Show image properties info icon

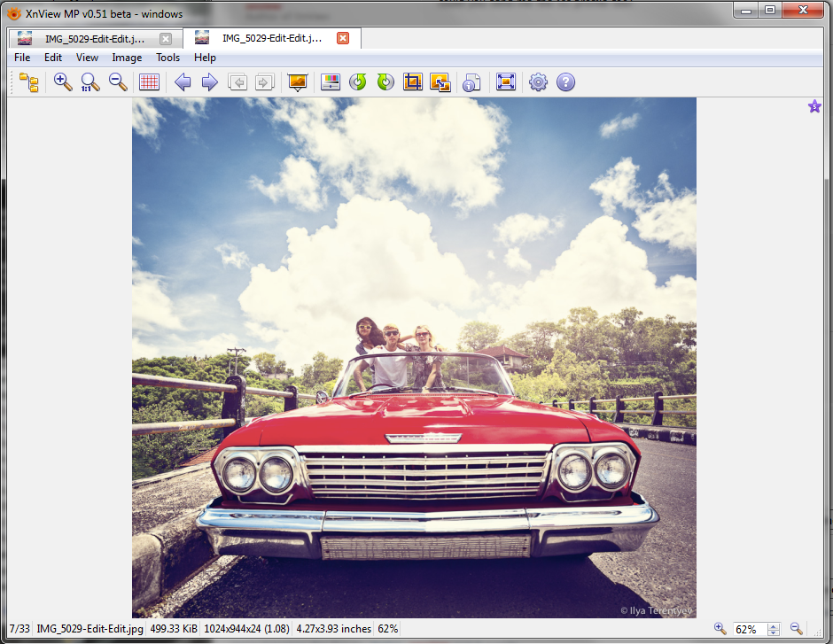471,82
